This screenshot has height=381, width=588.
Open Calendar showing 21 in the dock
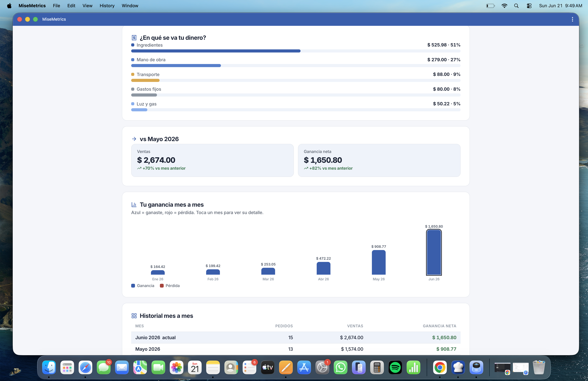pos(195,367)
